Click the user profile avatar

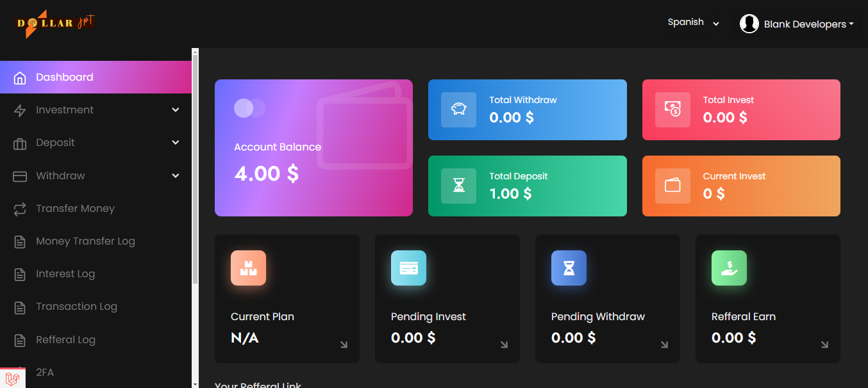coord(749,24)
